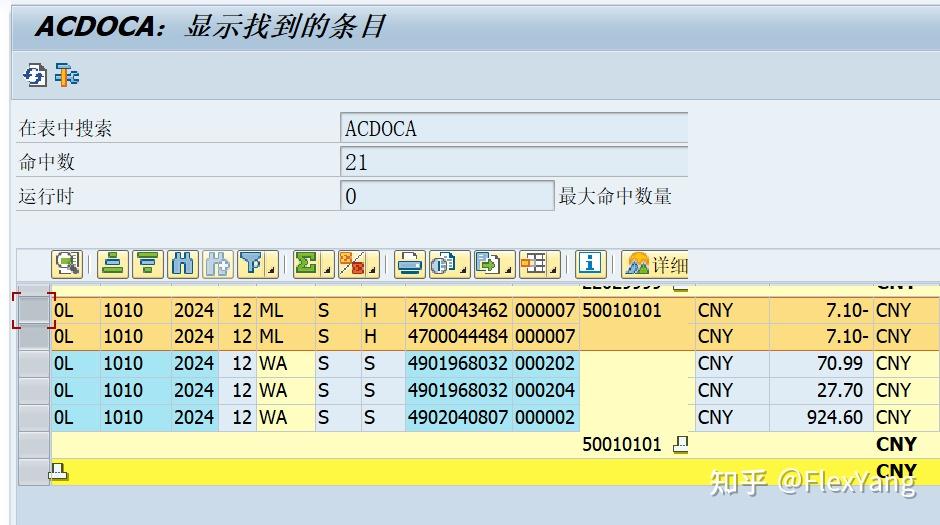940x525 pixels.
Task: Click the 运行时 field showing 0
Action: point(447,196)
